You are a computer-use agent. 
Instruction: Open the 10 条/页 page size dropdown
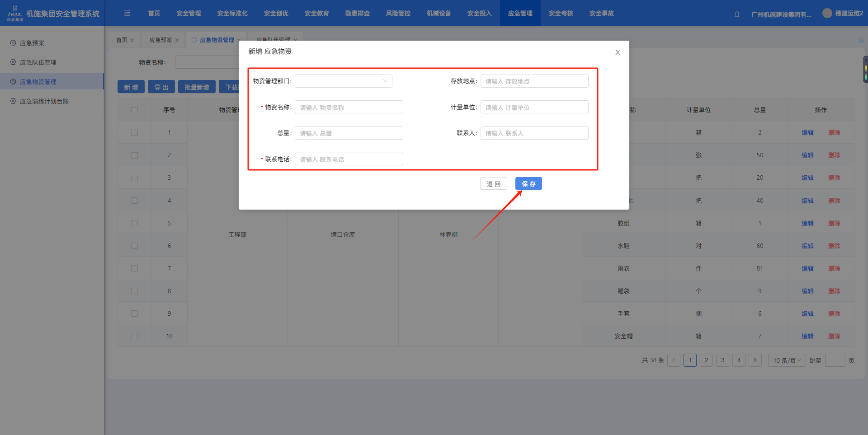[786, 360]
